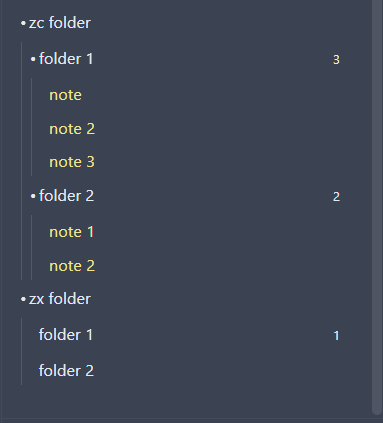Screen dimensions: 383x423
Task: Expand folder 1 inside zx folder
Action: pyautogui.click(x=66, y=335)
